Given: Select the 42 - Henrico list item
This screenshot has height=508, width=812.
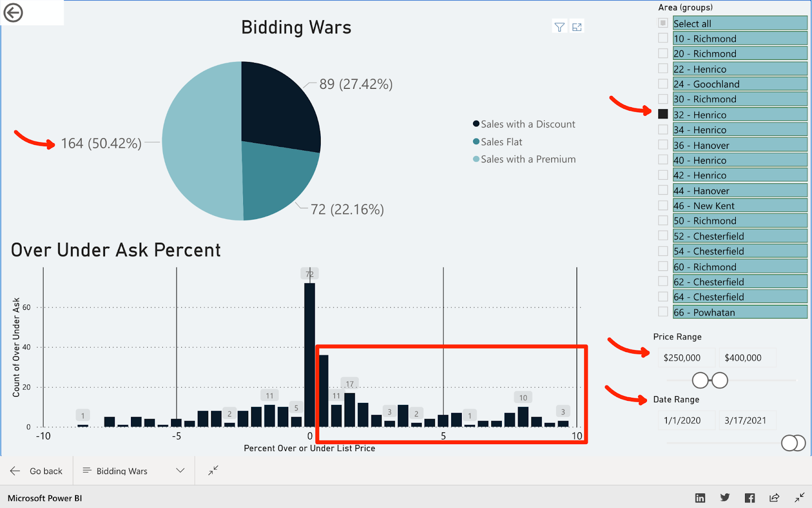Looking at the screenshot, I should coord(740,175).
